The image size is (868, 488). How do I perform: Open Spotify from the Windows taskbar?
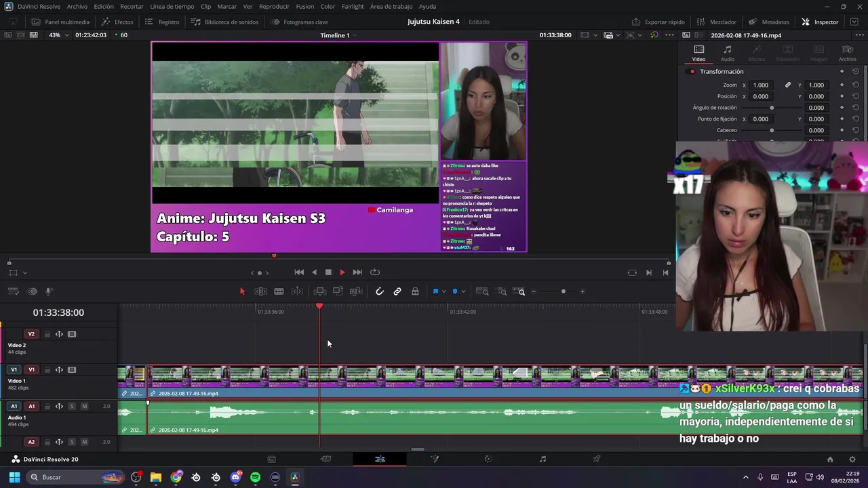tap(255, 477)
